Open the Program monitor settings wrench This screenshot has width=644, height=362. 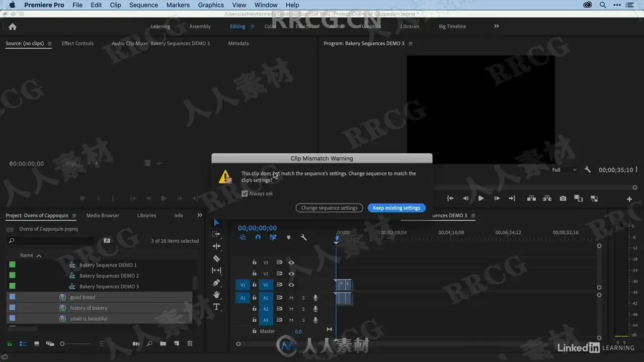coord(587,170)
